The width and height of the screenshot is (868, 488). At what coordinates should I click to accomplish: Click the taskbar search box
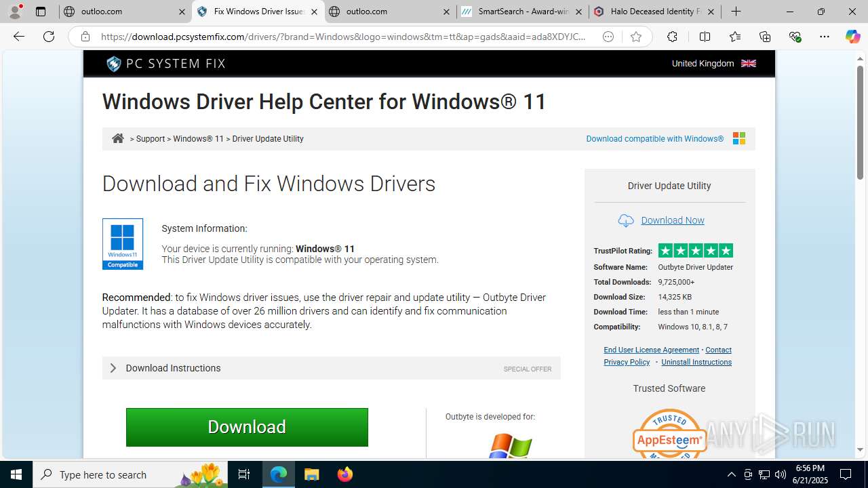pos(131,474)
